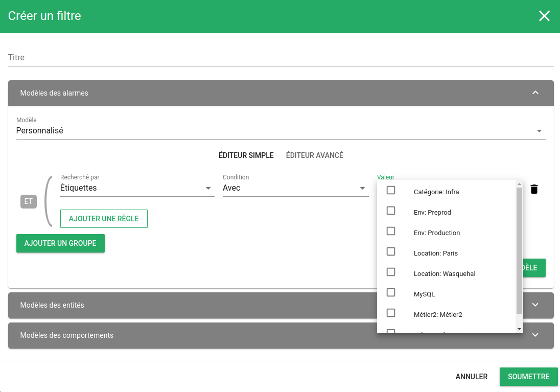
Task: Close the Créer un filtre dialog
Action: [x=544, y=16]
